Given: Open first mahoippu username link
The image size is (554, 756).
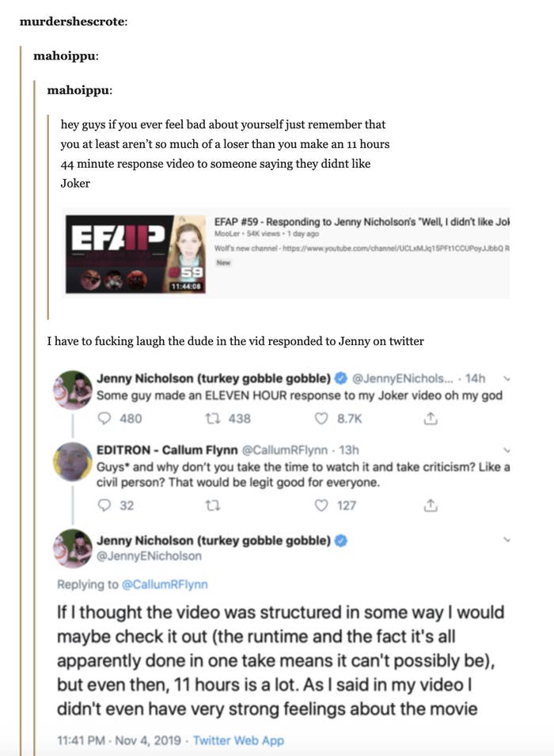Looking at the screenshot, I should (66, 55).
